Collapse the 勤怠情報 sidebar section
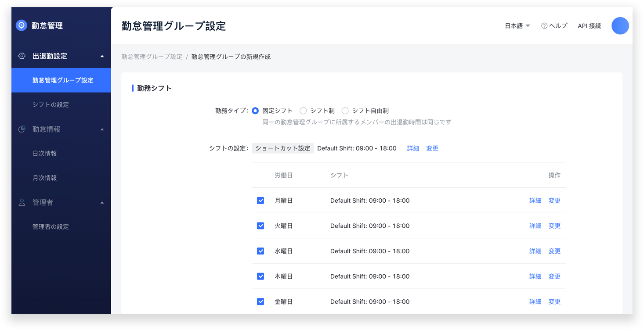644x330 pixels. coord(102,129)
